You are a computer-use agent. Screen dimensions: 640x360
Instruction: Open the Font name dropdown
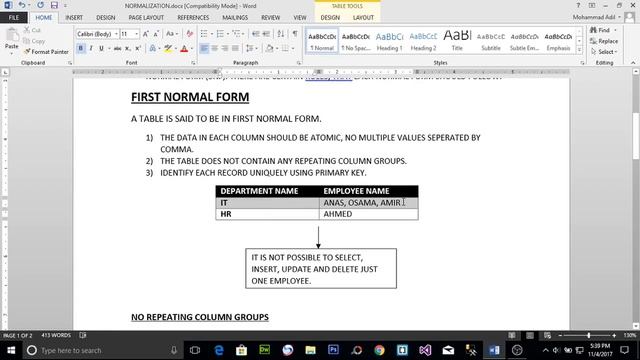[x=116, y=34]
